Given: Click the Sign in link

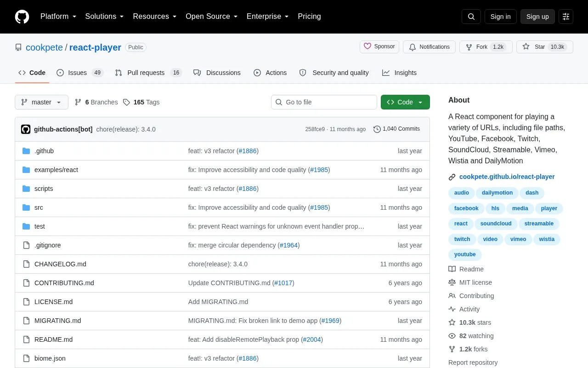Looking at the screenshot, I should [500, 17].
